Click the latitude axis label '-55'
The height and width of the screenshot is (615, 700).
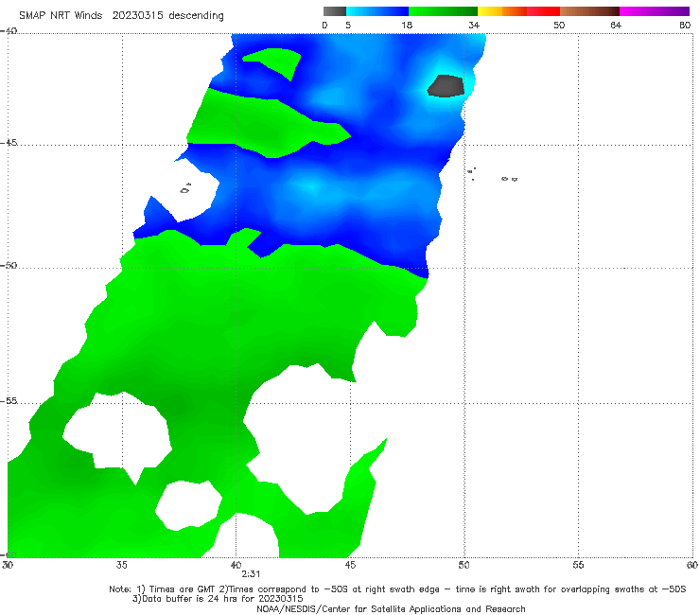[x=9, y=400]
